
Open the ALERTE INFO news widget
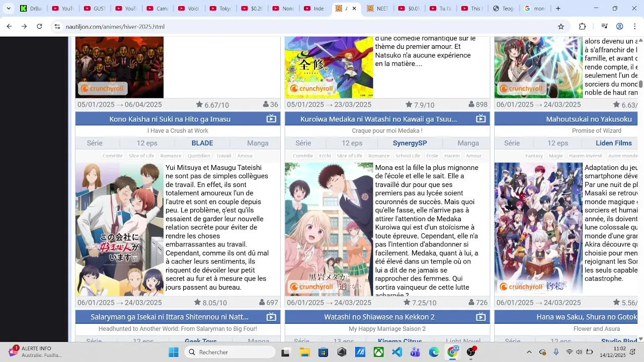[35, 352]
